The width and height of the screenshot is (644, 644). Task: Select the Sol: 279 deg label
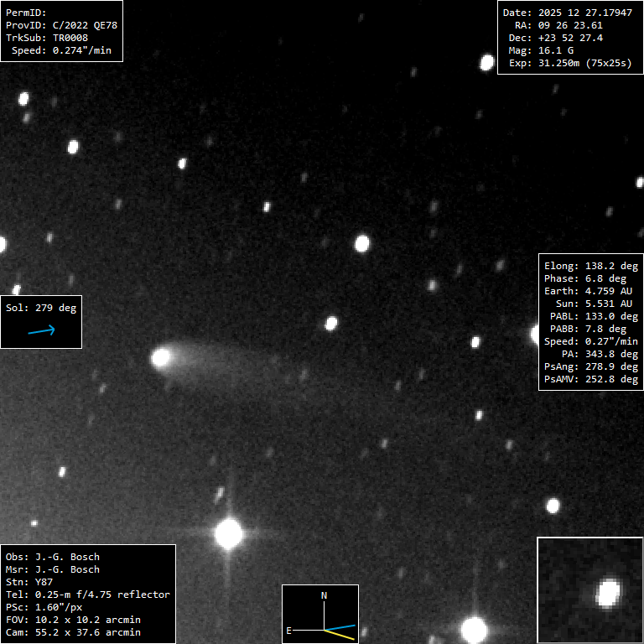(x=41, y=308)
